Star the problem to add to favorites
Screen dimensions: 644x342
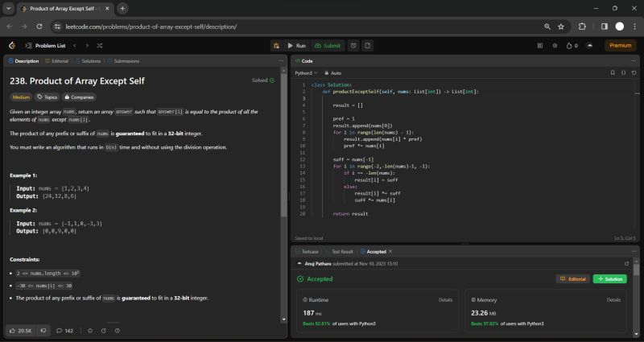90,330
